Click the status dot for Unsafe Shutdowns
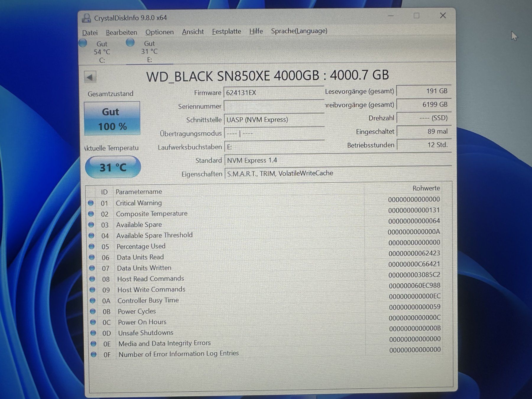 pos(93,333)
